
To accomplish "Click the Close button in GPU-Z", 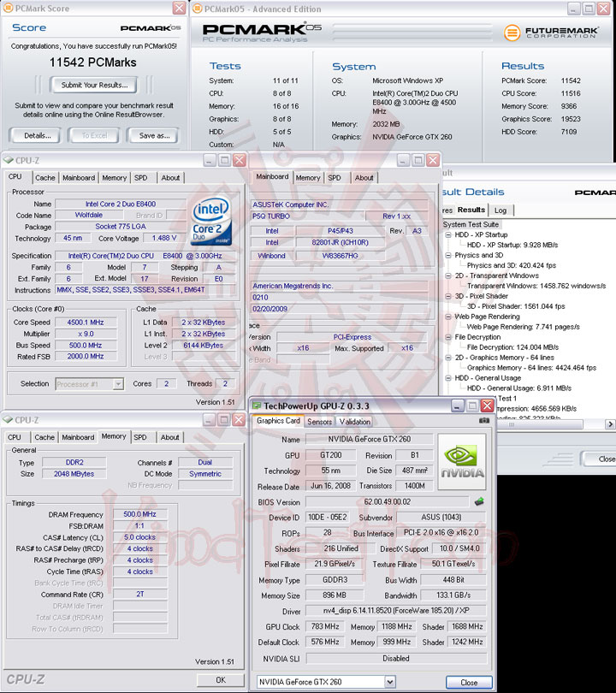I will tap(469, 683).
